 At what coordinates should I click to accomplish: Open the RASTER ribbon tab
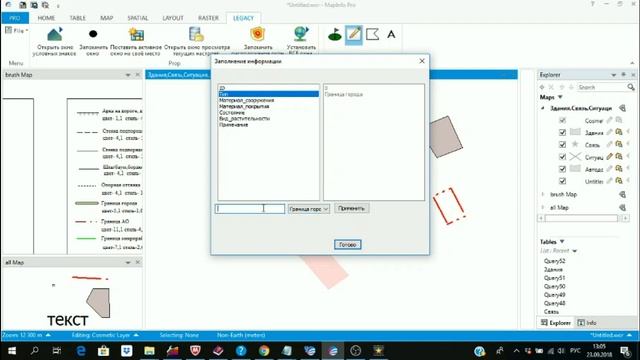[208, 18]
